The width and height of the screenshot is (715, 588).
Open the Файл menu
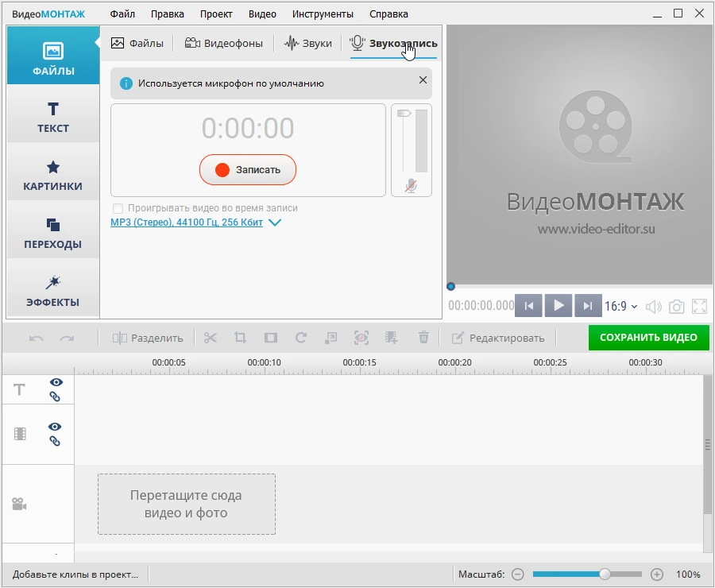122,14
